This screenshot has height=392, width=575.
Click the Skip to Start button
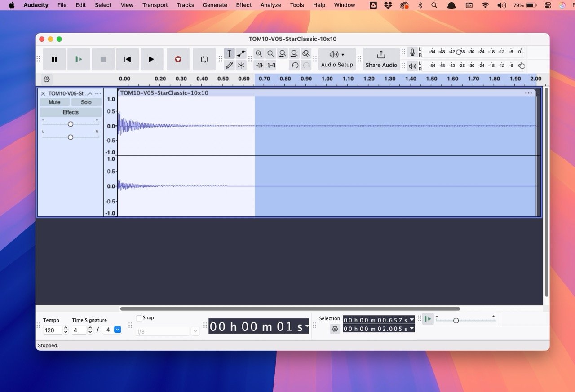pyautogui.click(x=128, y=59)
